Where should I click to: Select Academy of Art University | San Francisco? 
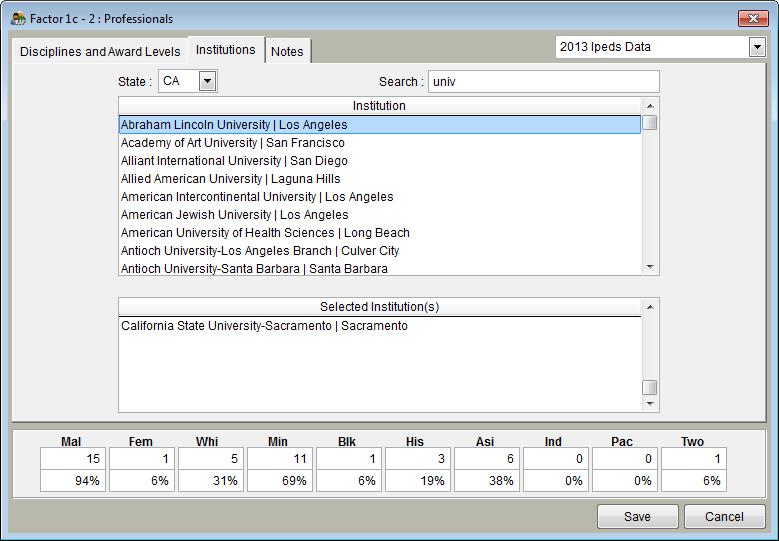[380, 143]
